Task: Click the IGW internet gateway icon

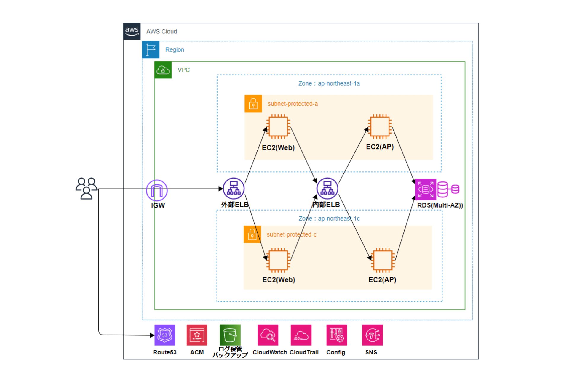Action: coord(157,190)
